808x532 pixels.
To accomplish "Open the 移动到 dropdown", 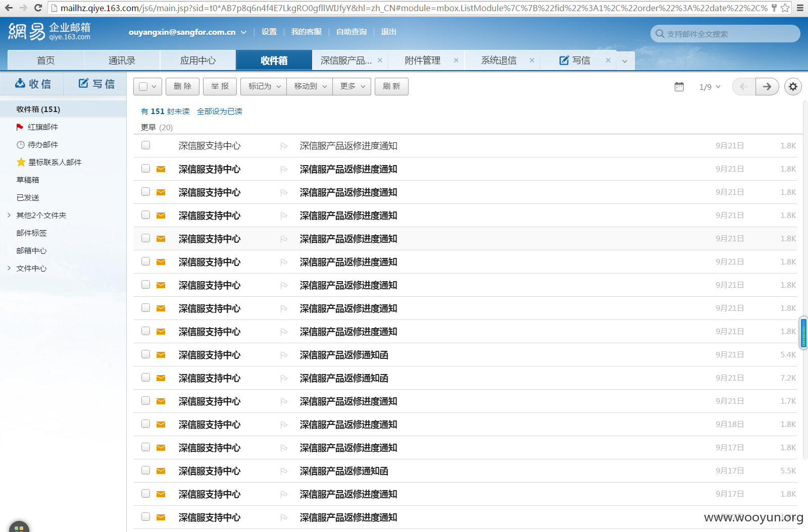I will (310, 87).
